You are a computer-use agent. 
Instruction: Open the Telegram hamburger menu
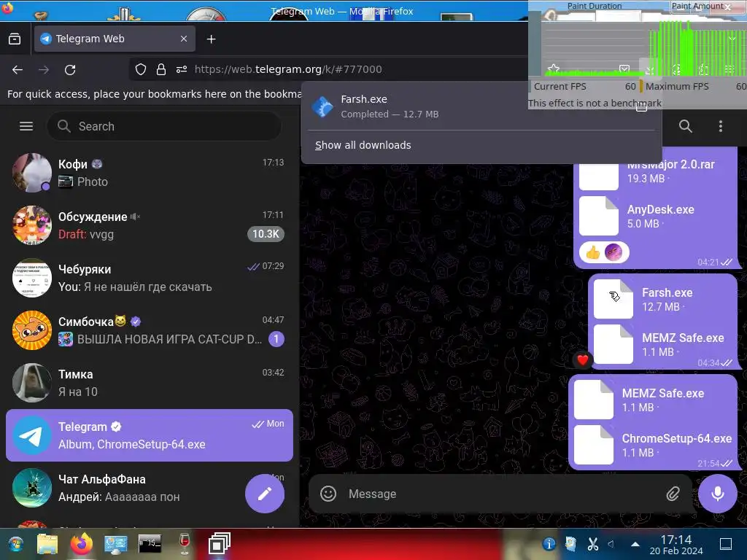pos(26,126)
